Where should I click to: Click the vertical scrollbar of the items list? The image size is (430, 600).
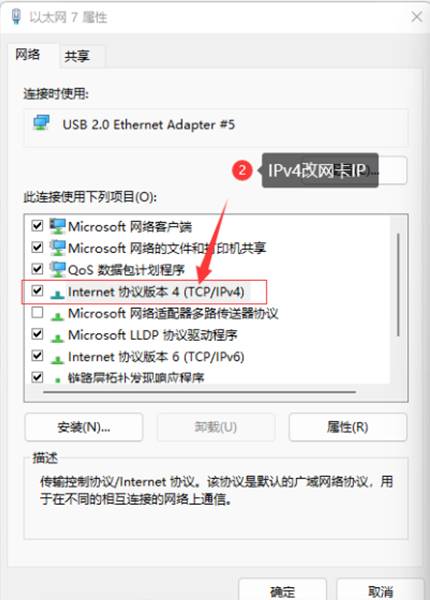pos(398,285)
